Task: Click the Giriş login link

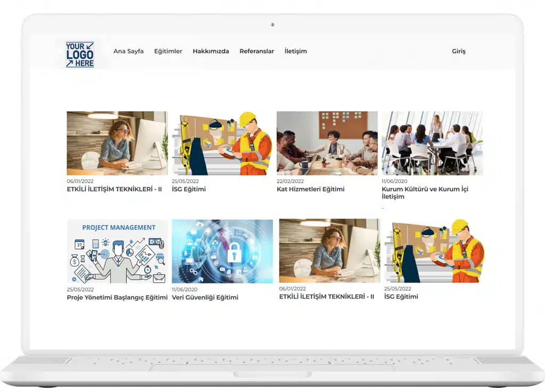Action: pos(458,51)
